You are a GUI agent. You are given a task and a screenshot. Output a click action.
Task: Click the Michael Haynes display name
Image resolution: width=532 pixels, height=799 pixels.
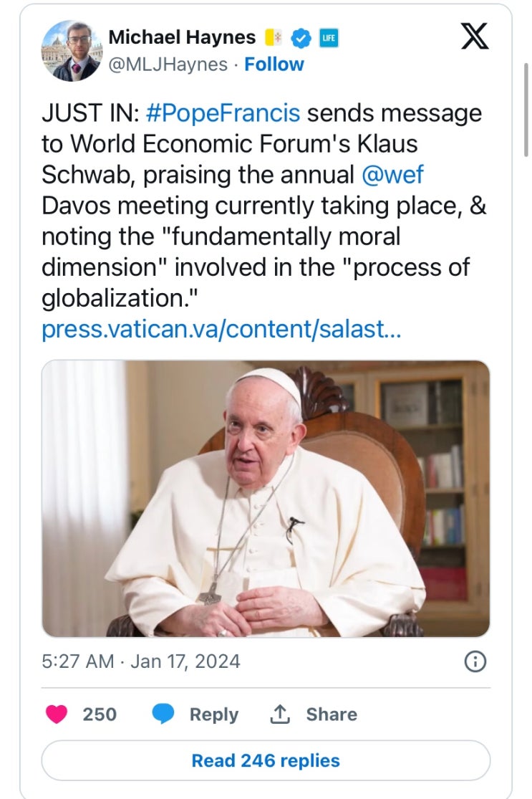tap(182, 37)
